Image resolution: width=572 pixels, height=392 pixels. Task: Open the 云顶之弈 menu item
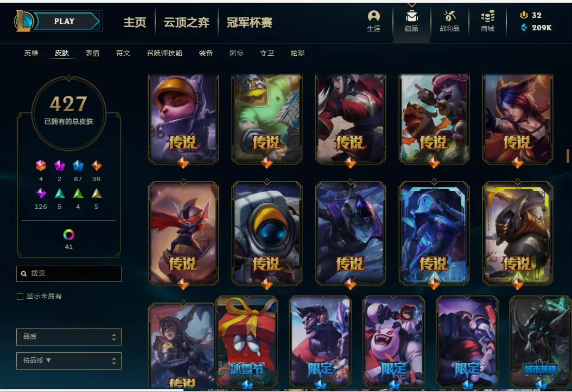coord(186,23)
